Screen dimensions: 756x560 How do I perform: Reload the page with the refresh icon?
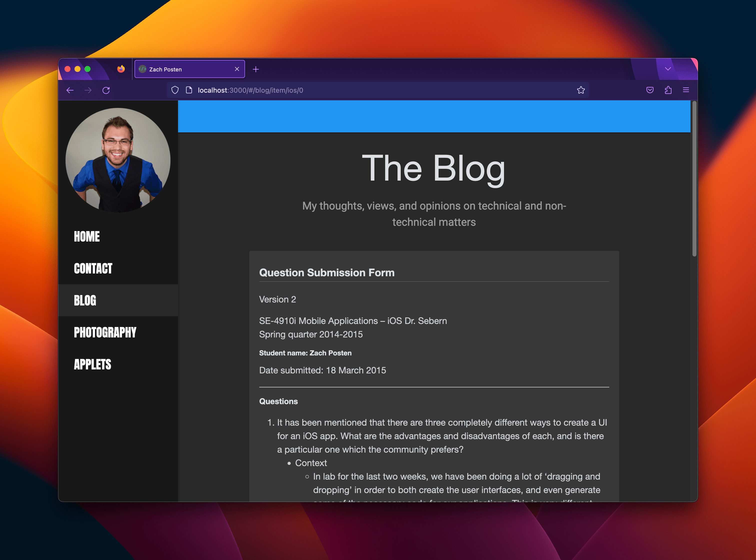(106, 90)
